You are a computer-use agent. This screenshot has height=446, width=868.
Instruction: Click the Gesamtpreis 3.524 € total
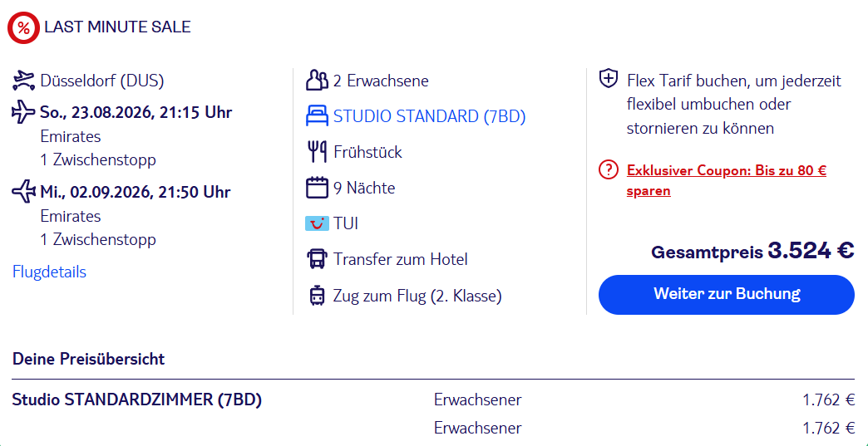click(753, 251)
